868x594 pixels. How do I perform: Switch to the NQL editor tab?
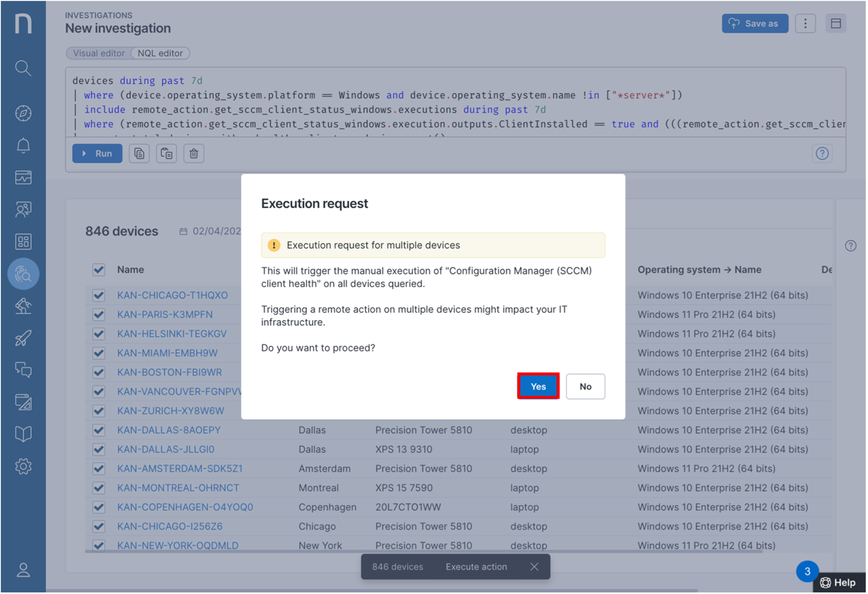tap(160, 53)
